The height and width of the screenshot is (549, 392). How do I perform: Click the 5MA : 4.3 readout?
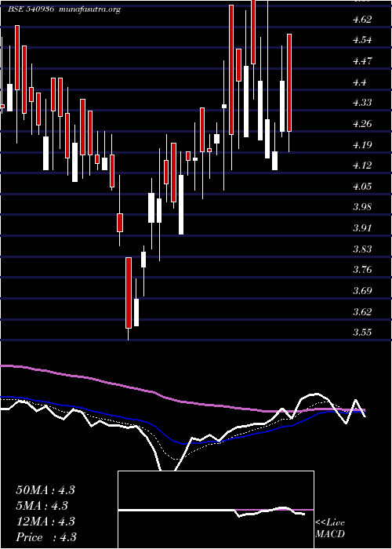point(42,506)
